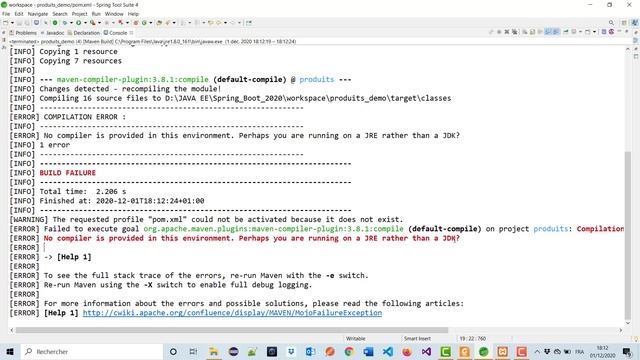This screenshot has height=360, width=640.
Task: Click the Remove All Terminated Launches icon
Action: (x=514, y=32)
